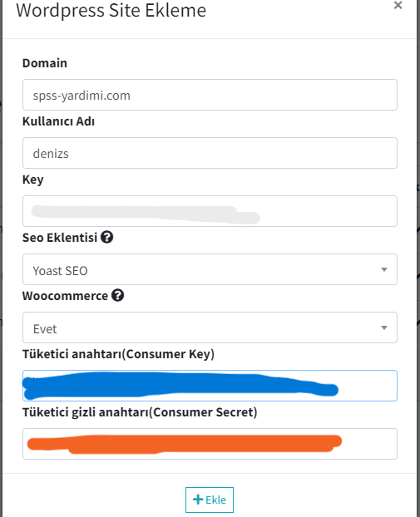
Task: Click the Ekle button
Action: pyautogui.click(x=210, y=500)
